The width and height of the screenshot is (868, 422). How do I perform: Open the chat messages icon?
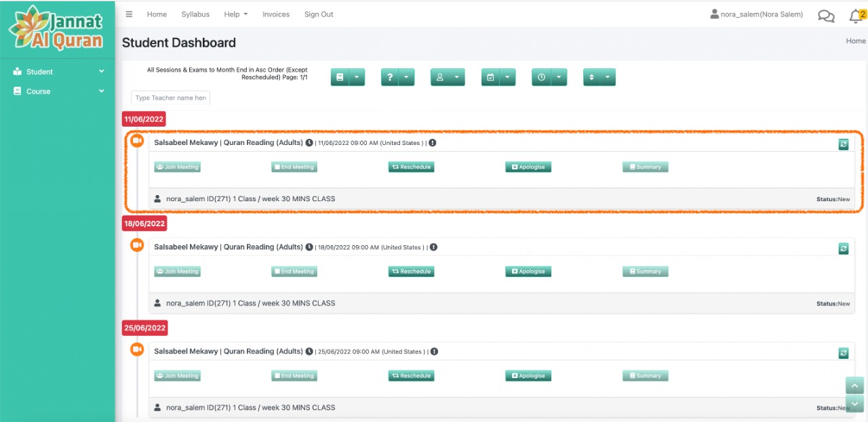(x=826, y=16)
